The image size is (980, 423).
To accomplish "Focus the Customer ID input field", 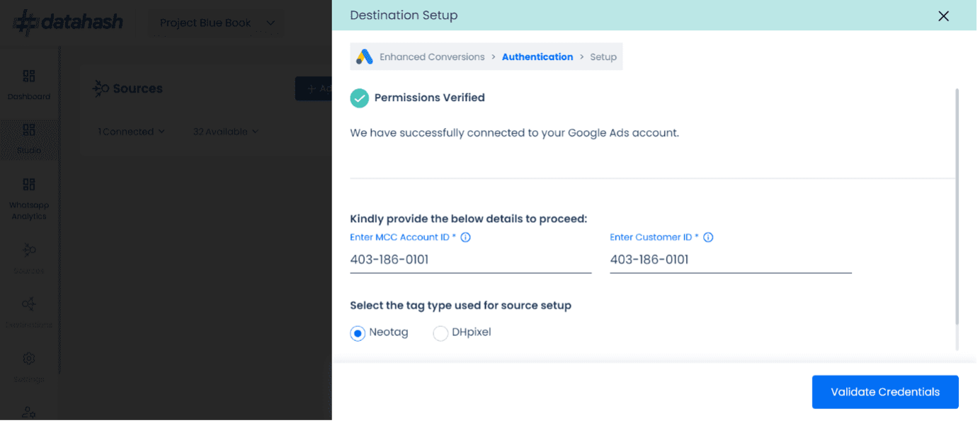I will tap(731, 260).
